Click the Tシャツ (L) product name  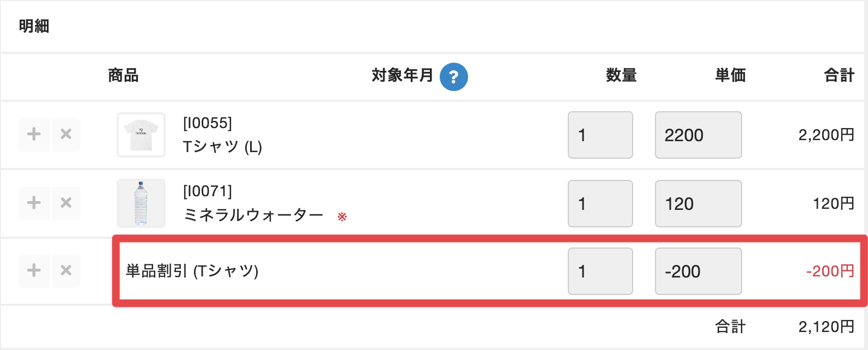222,147
